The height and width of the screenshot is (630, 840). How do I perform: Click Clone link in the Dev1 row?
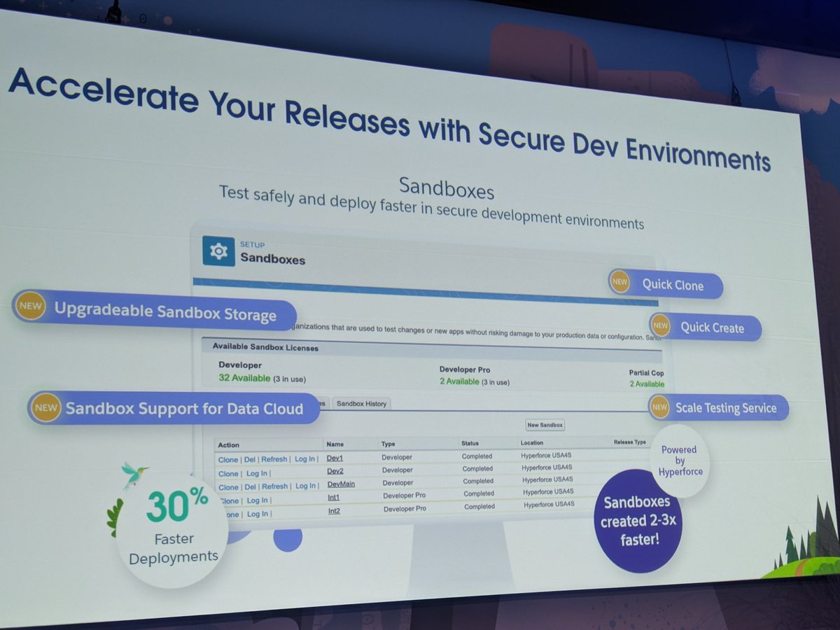click(x=228, y=460)
